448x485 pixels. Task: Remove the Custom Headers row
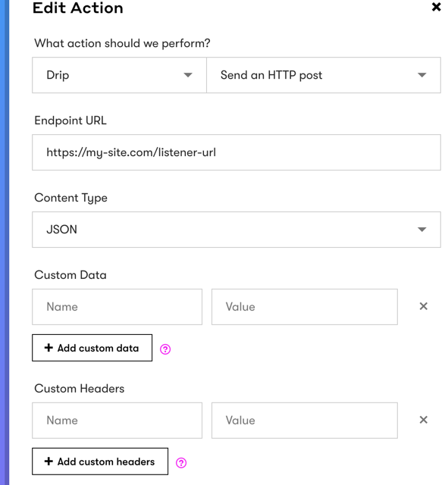tap(424, 420)
